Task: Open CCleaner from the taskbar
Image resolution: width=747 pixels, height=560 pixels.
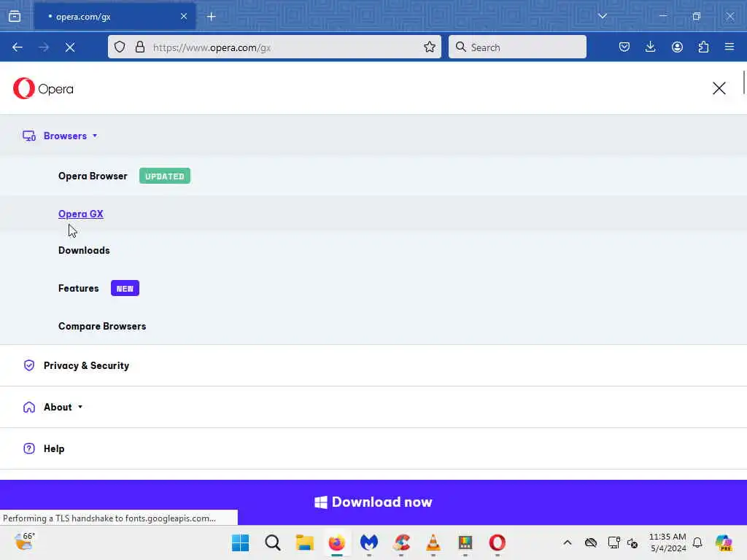Action: (401, 542)
